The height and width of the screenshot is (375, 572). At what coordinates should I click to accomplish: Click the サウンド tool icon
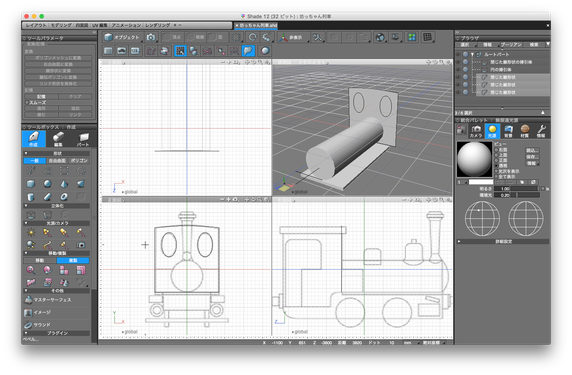28,325
